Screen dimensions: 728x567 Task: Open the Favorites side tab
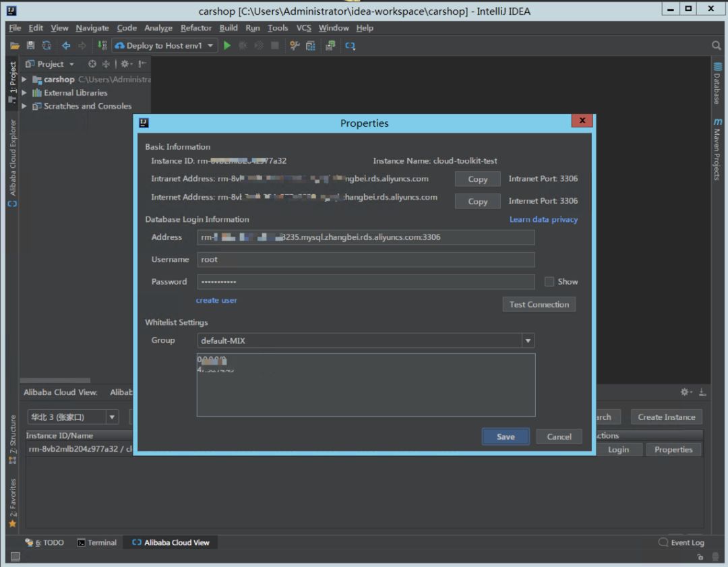pos(13,502)
